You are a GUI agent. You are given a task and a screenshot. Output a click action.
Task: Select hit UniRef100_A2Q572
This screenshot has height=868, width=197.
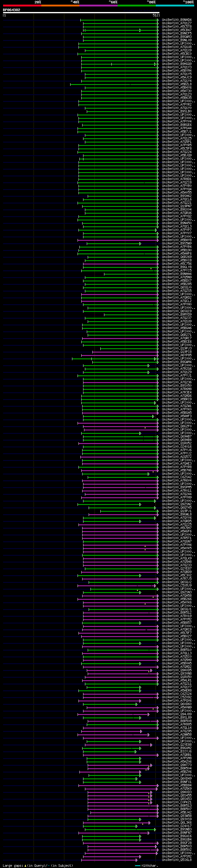[177, 457]
